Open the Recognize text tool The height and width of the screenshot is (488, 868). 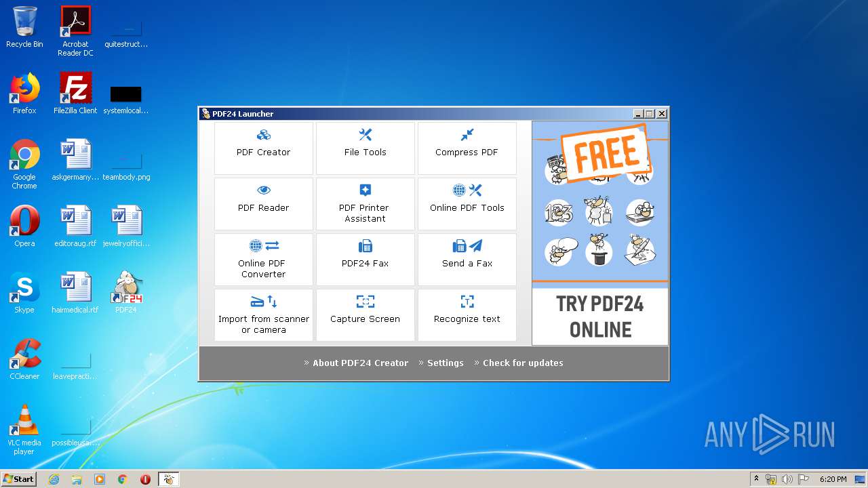467,315
